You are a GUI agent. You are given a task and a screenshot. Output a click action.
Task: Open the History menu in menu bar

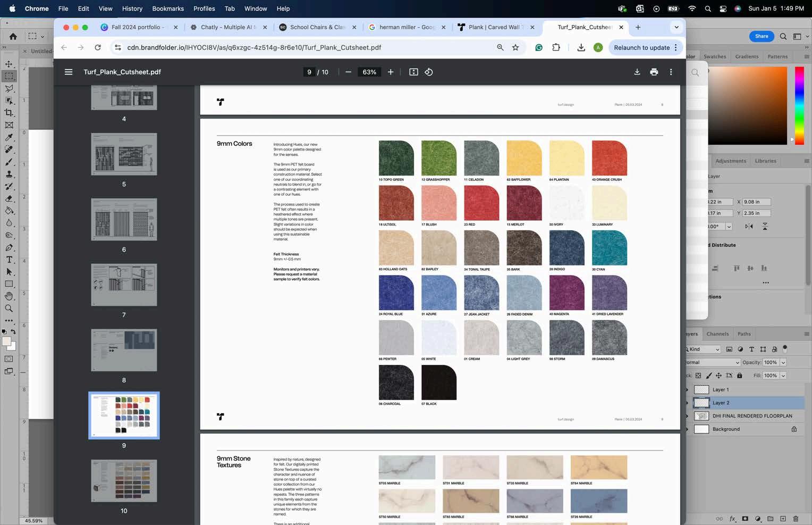[x=132, y=9]
